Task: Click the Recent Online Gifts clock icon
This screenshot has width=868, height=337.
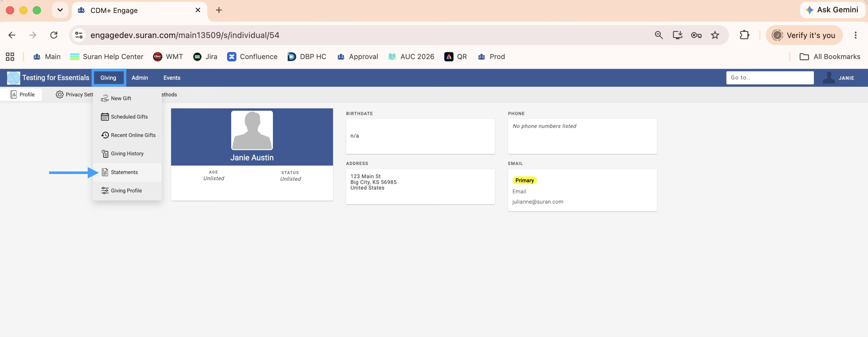Action: (105, 135)
